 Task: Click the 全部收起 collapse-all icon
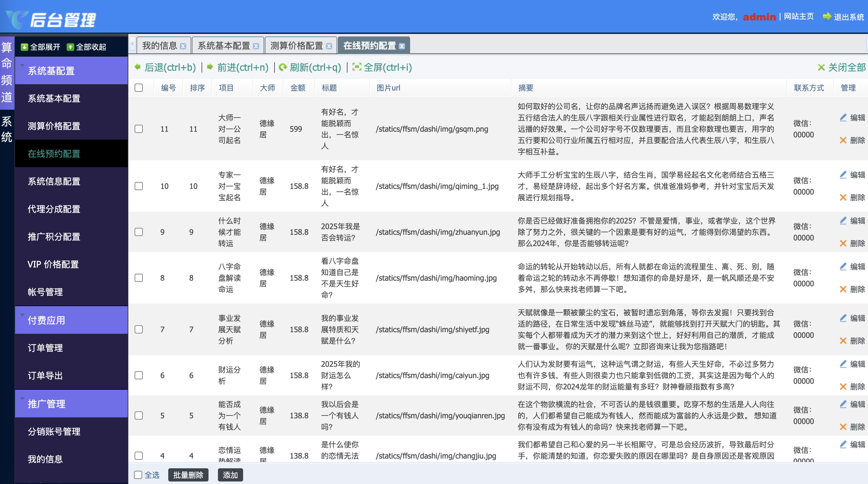pyautogui.click(x=70, y=47)
